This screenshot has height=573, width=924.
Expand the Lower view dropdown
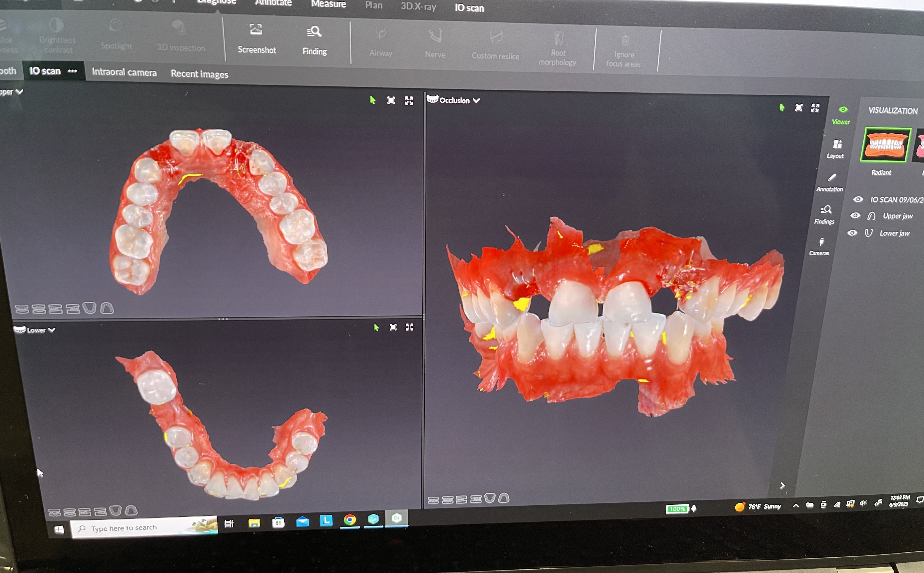point(52,330)
